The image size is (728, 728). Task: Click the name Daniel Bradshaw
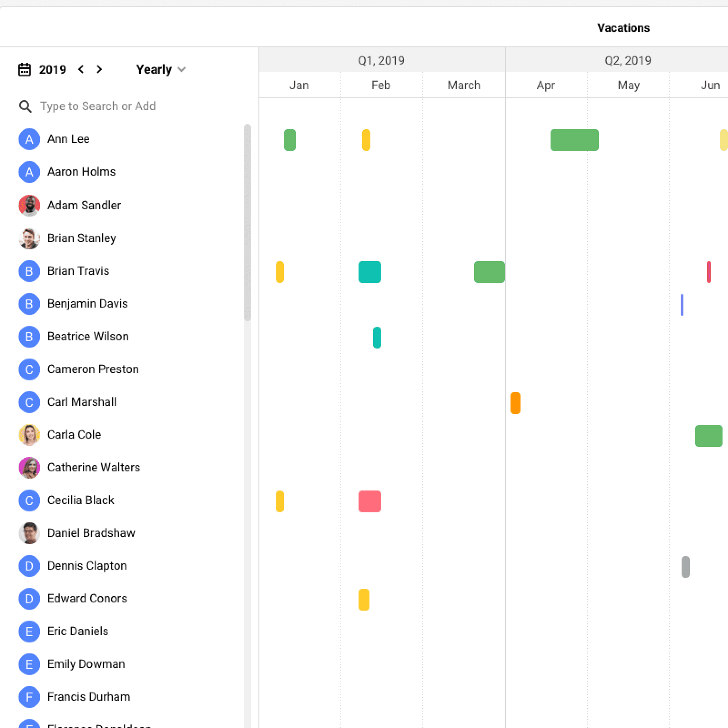[x=91, y=533]
